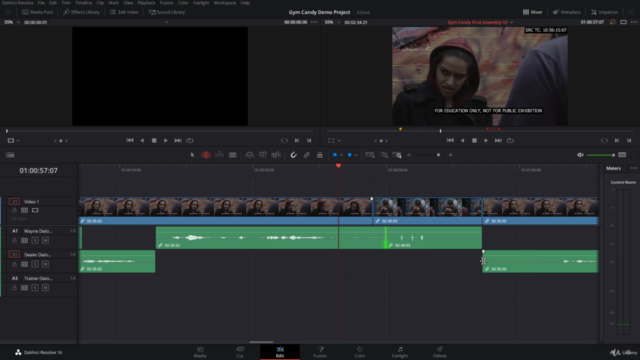Toggle the Mixer panel
Viewport: 640px width, 360px height.
533,12
